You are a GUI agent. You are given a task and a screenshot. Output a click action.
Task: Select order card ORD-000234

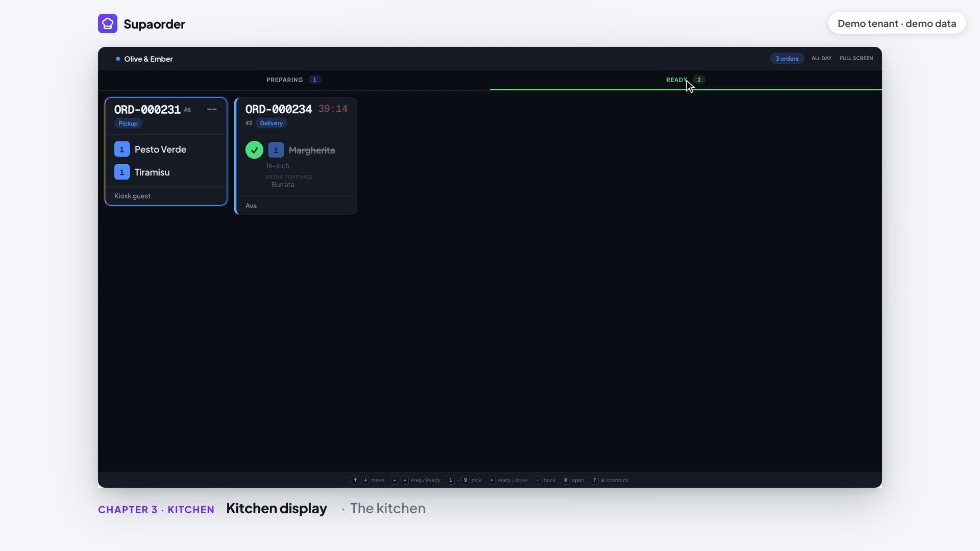(296, 156)
